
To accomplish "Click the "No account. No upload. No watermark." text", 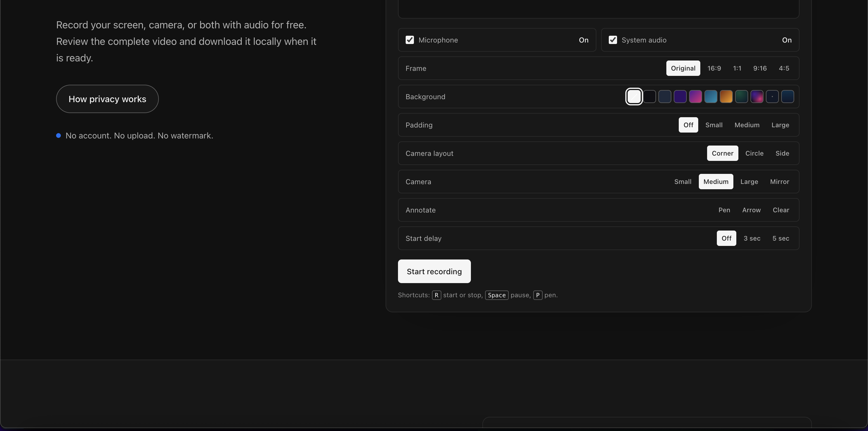I will tap(139, 135).
